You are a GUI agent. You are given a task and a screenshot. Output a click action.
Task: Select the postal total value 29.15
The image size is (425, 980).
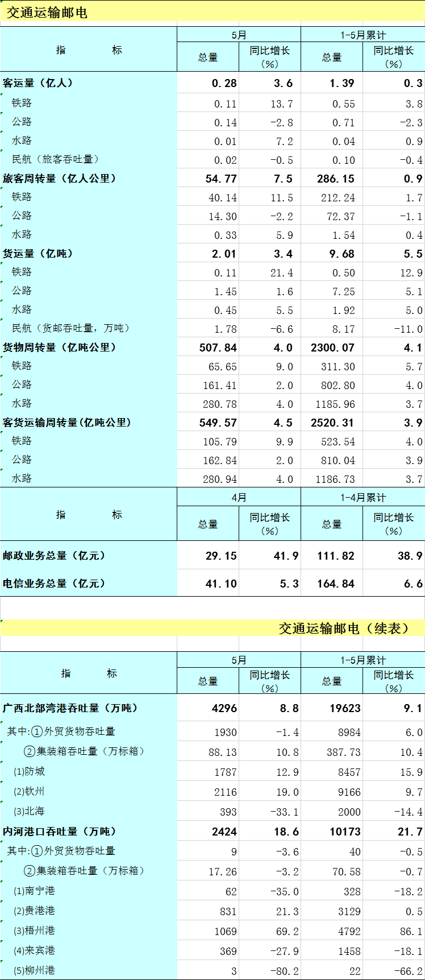pyautogui.click(x=221, y=556)
